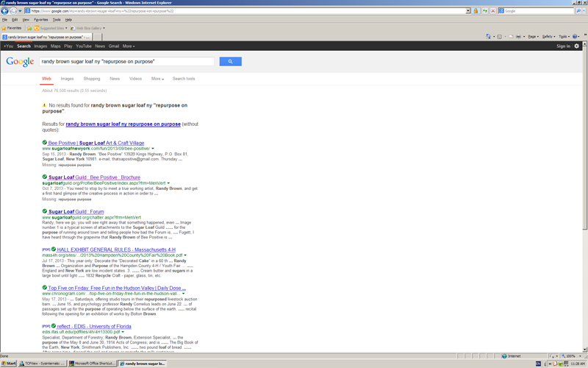Click the Read Mail envelope icon
This screenshot has width=588, height=368.
point(511,36)
